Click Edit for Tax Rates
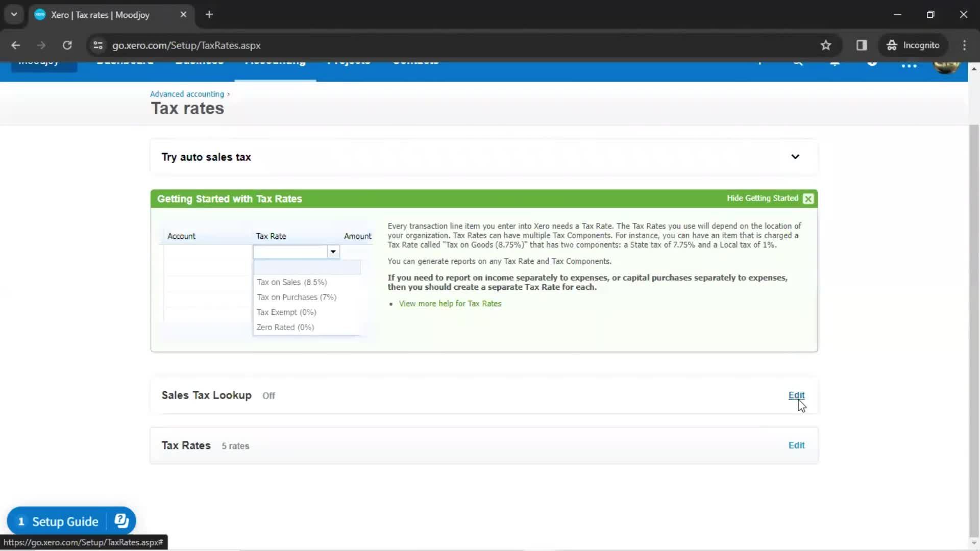 pyautogui.click(x=796, y=445)
